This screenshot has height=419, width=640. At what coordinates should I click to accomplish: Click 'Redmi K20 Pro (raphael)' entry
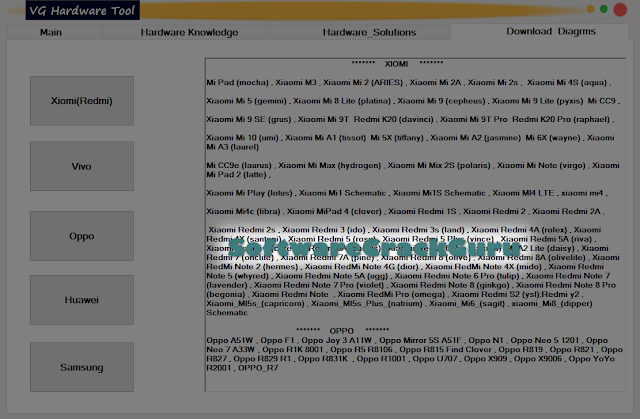pos(561,120)
